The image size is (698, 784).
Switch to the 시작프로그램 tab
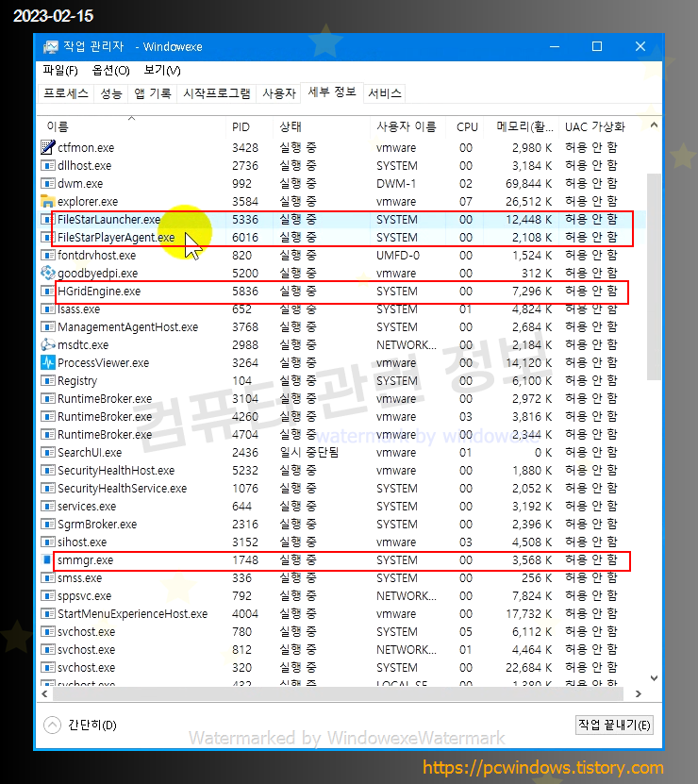[x=217, y=93]
